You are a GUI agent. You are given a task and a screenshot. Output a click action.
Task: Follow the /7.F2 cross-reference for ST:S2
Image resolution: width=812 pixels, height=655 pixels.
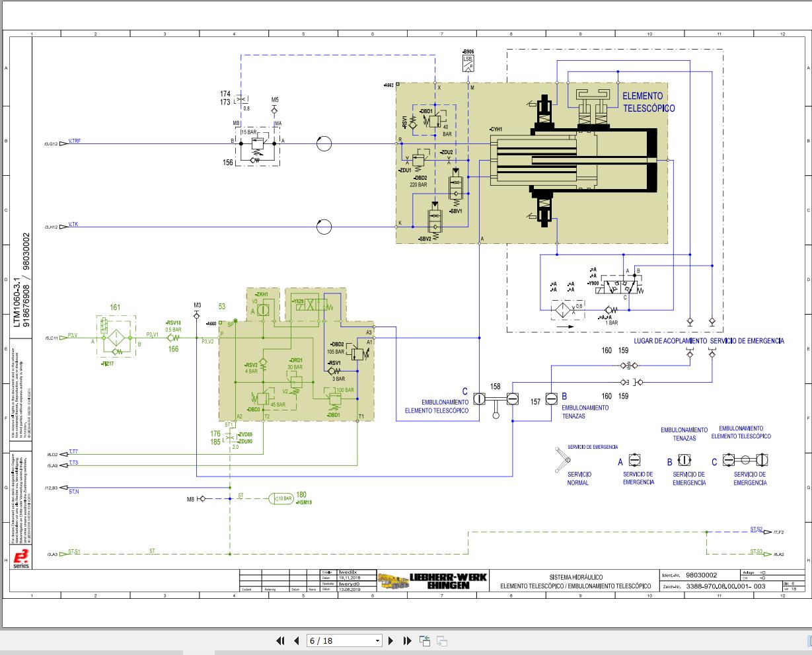tap(780, 533)
